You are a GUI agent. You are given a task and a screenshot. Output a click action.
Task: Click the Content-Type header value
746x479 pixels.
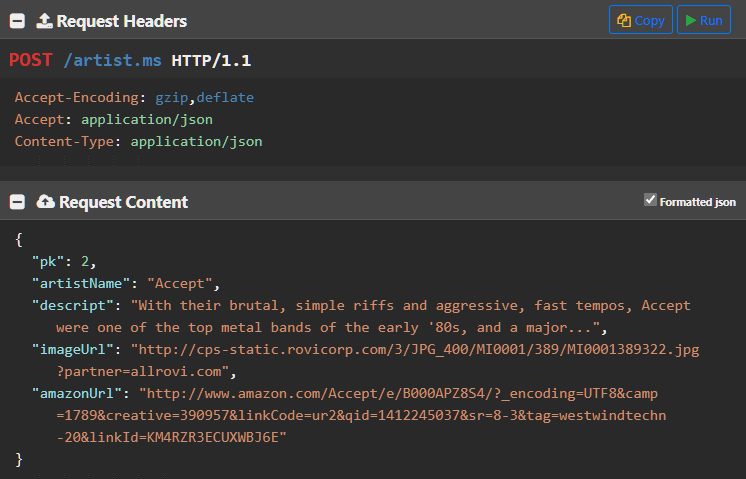(x=196, y=142)
